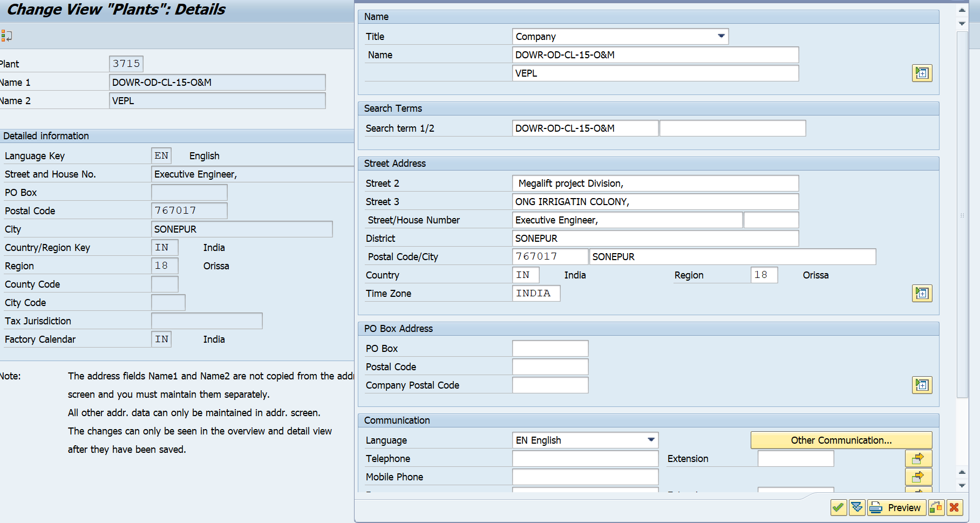Click the arrow icon next to Mobile Phone row
This screenshot has height=523, width=980.
918,477
